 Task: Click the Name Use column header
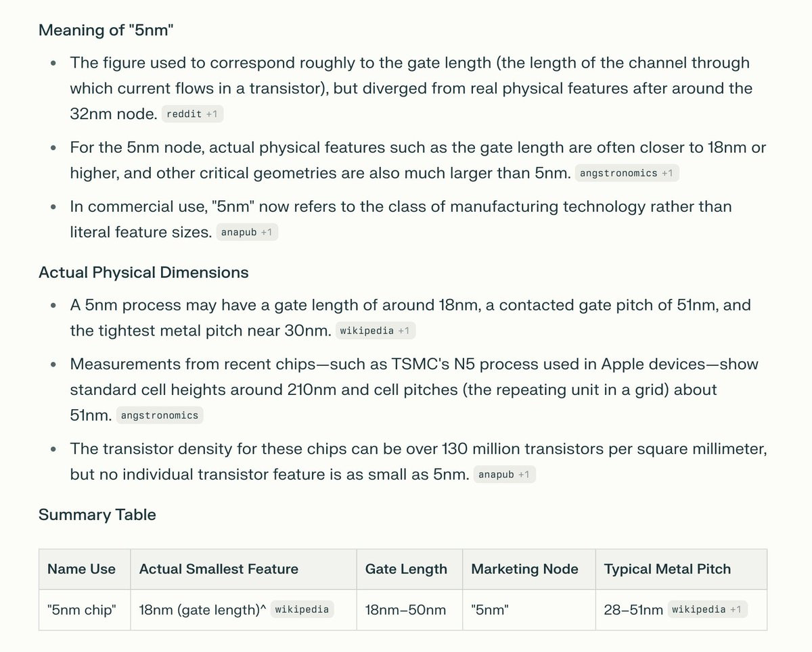point(81,569)
